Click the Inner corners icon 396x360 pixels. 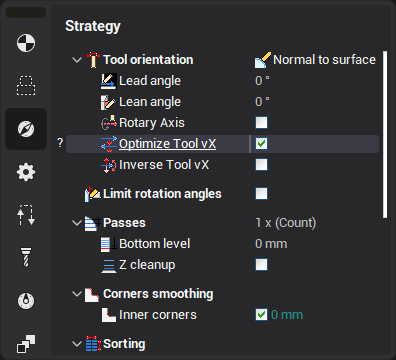(x=109, y=315)
